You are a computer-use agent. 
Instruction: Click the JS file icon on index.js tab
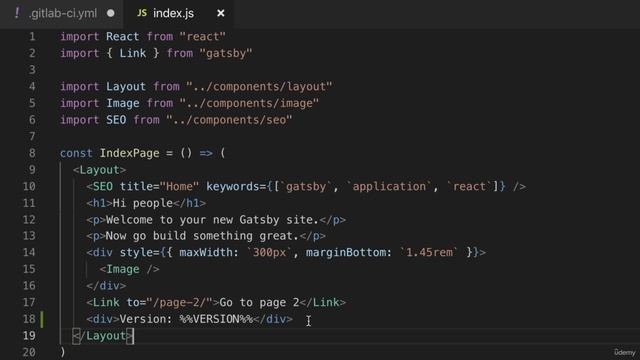142,13
